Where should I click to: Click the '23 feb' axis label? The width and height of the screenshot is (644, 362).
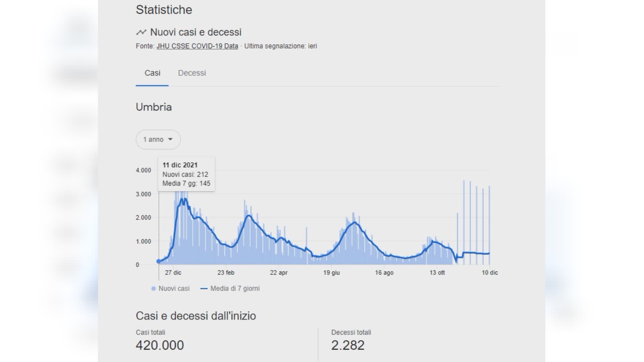(226, 273)
